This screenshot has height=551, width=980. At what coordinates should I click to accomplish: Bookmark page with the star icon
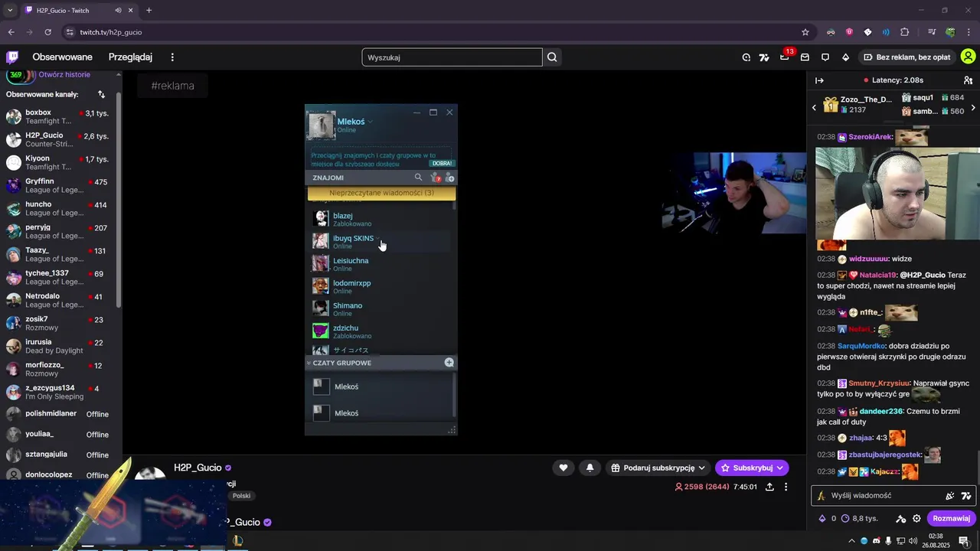point(805,32)
